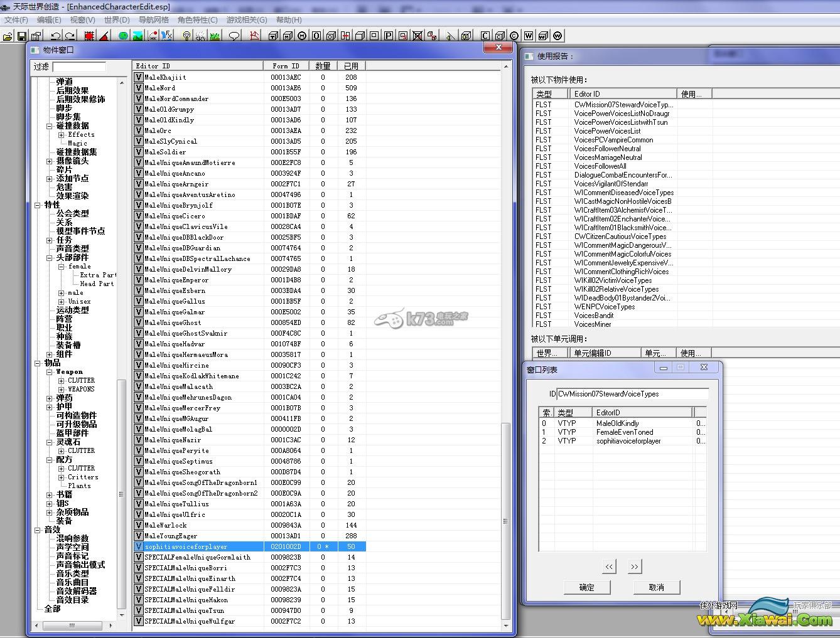Viewport: 840px width, 638px height.
Task: Click the boxed C toolbar icon
Action: pyautogui.click(x=485, y=36)
